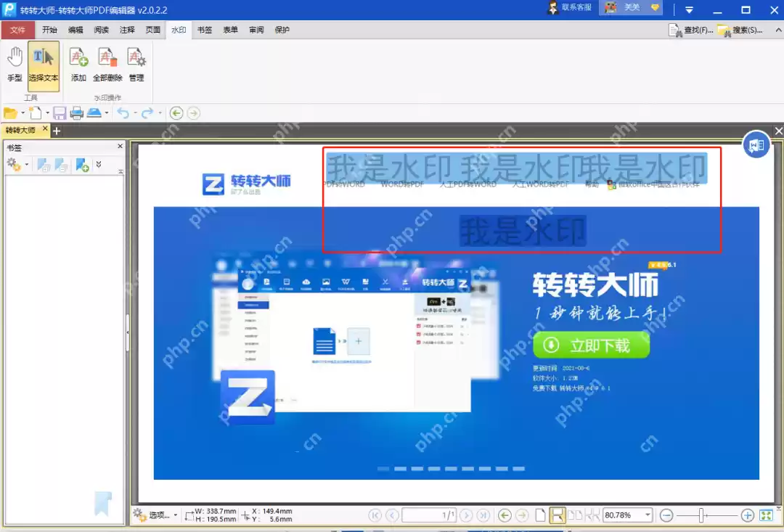Click the Find (查找) button
The width and height of the screenshot is (784, 532).
[x=692, y=30]
